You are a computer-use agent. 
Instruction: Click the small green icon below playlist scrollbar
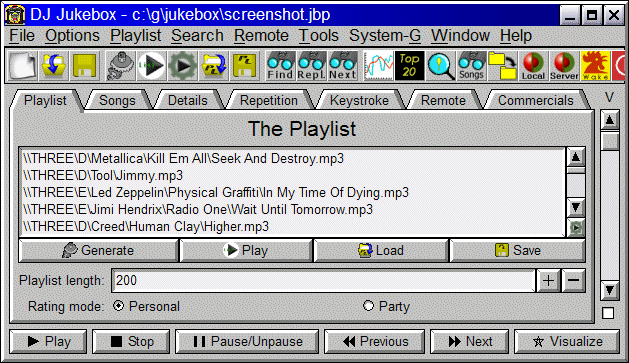click(x=576, y=228)
